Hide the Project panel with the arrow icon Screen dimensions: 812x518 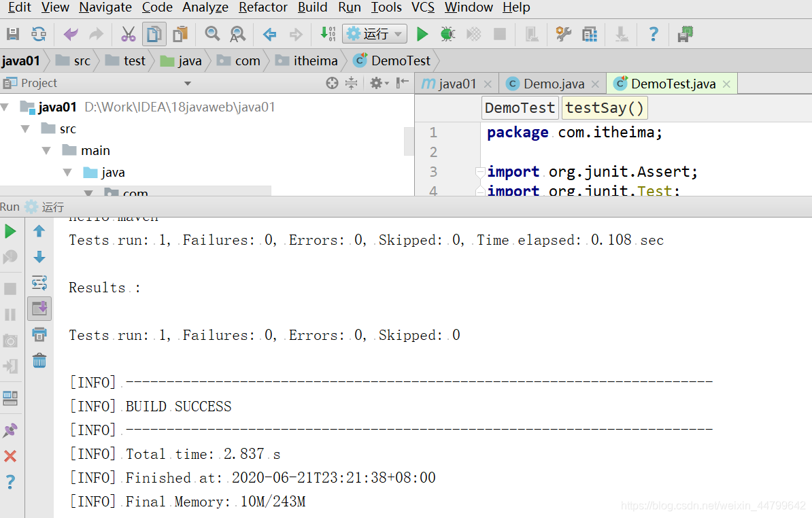pos(403,83)
